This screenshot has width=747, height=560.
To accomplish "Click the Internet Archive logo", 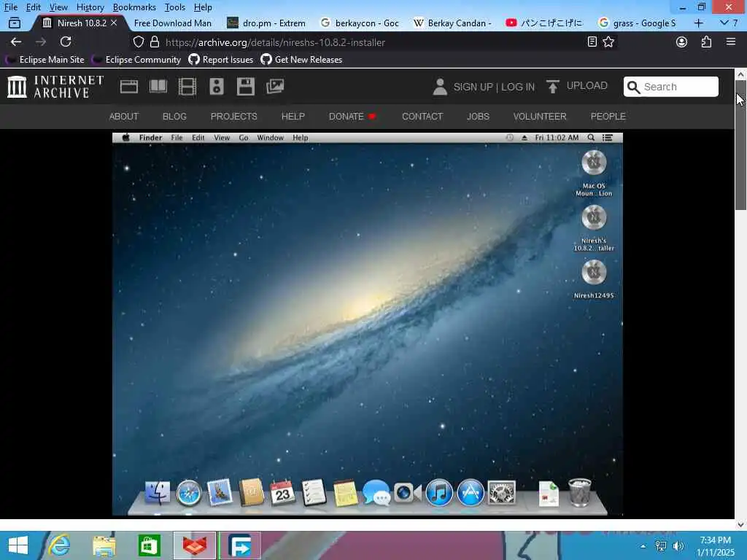I will tap(55, 87).
